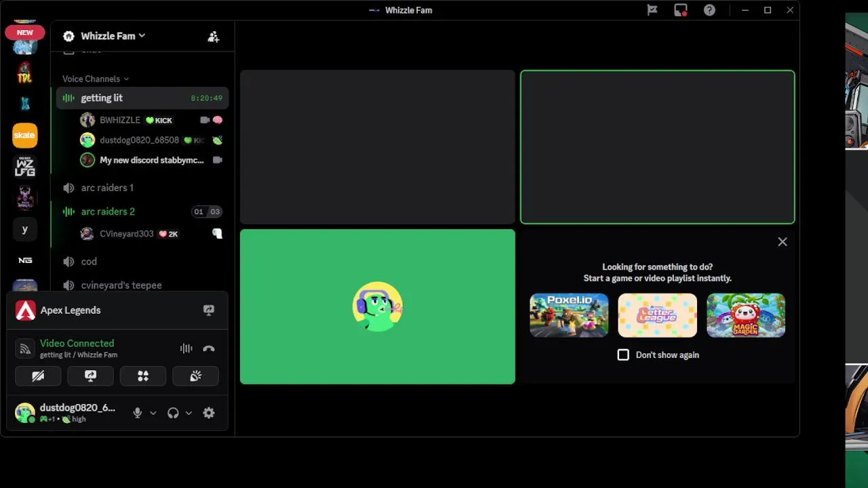Toggle the camera on or off button
Image resolution: width=868 pixels, height=488 pixels.
pyautogui.click(x=38, y=376)
